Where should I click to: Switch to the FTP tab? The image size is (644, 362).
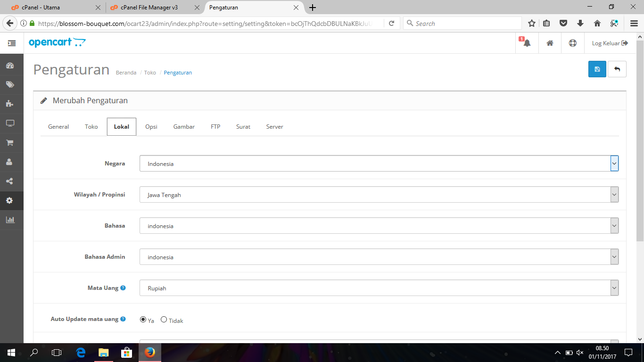tap(215, 127)
